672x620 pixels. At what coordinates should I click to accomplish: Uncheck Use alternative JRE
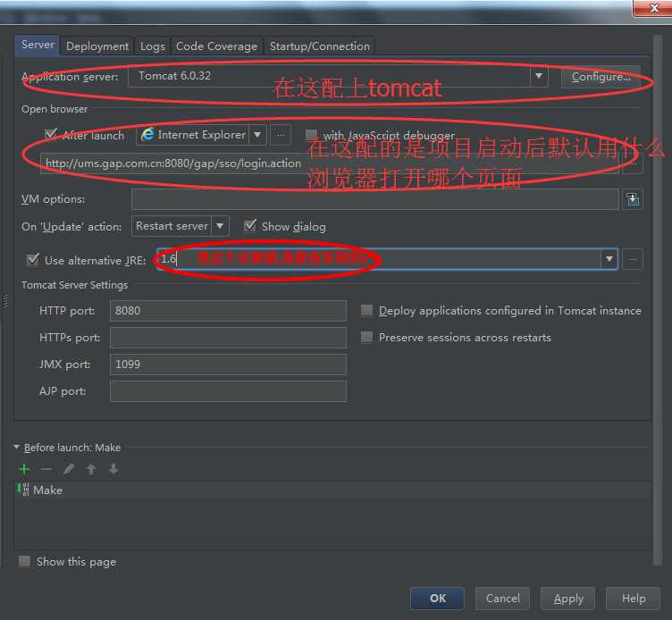(x=33, y=260)
